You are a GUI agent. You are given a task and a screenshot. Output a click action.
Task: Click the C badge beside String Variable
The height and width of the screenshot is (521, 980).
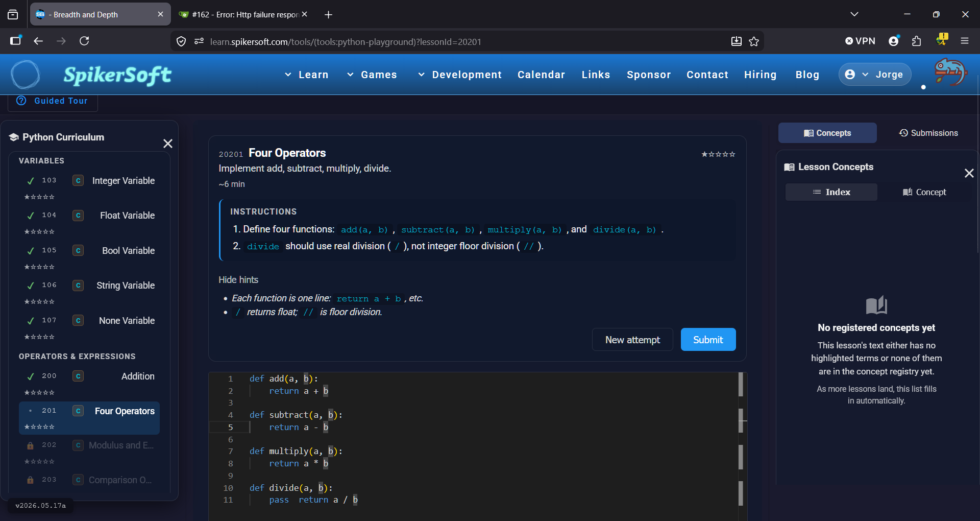coord(78,286)
